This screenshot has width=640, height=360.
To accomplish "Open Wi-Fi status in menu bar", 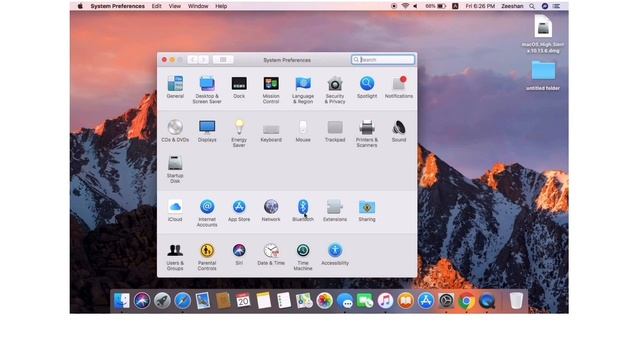I will [405, 6].
